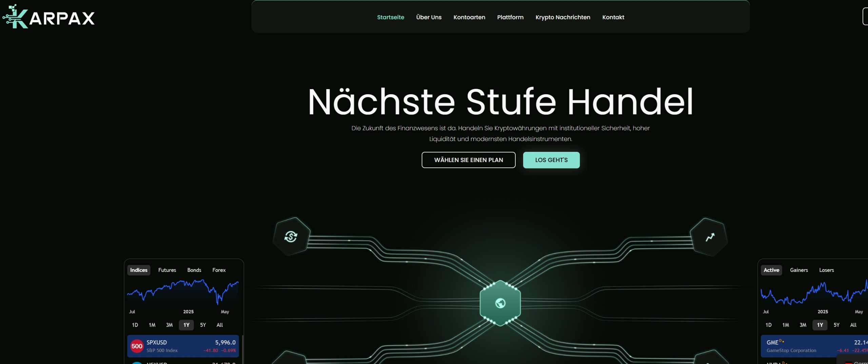The width and height of the screenshot is (868, 364).
Task: Click the currency exchange hexagon icon
Action: pyautogui.click(x=291, y=236)
